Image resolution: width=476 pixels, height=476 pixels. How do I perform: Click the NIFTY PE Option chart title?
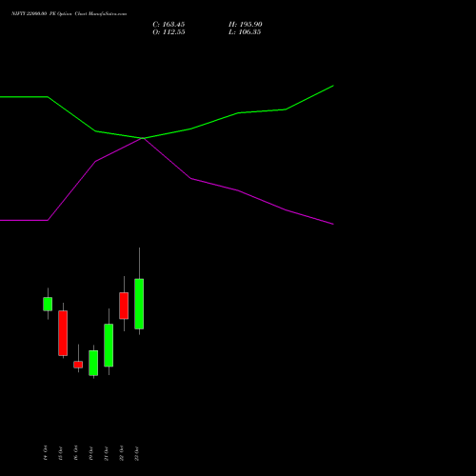tap(69, 13)
